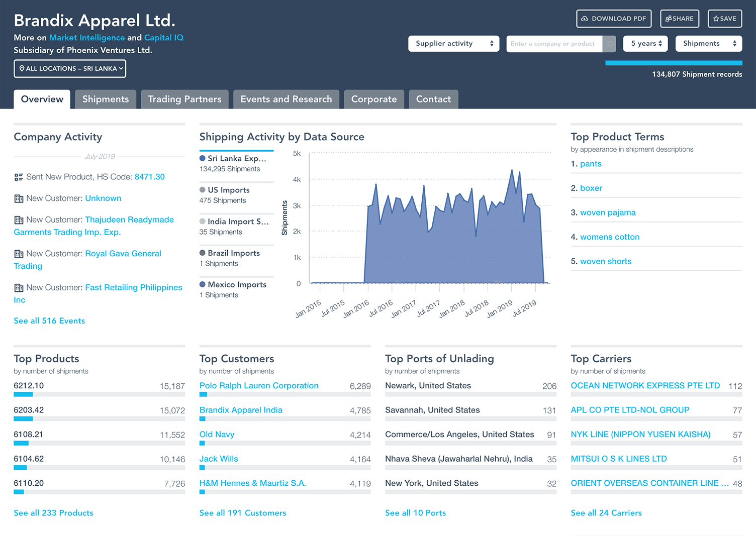756x536 pixels.
Task: Click the location pin icon in locations button
Action: 22,68
